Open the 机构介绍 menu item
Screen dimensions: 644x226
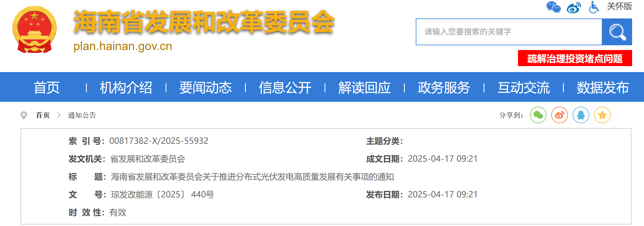pos(126,88)
